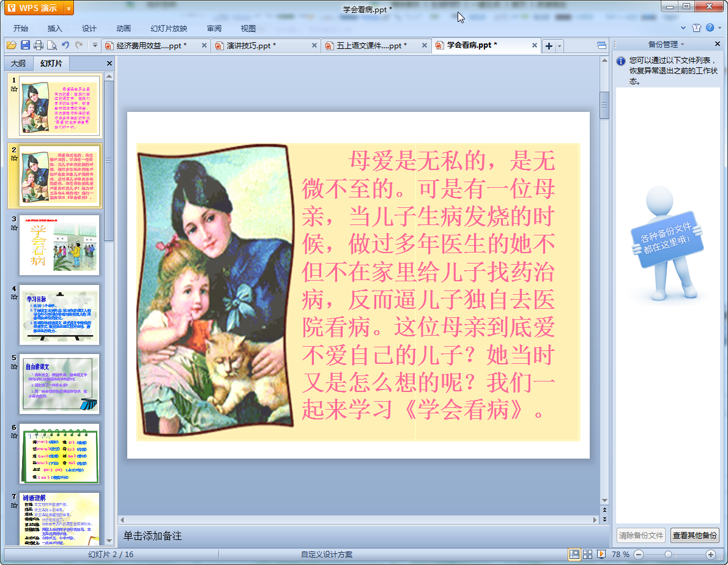This screenshot has width=728, height=565.
Task: Click the pink text box on slide
Action: pyautogui.click(x=428, y=286)
